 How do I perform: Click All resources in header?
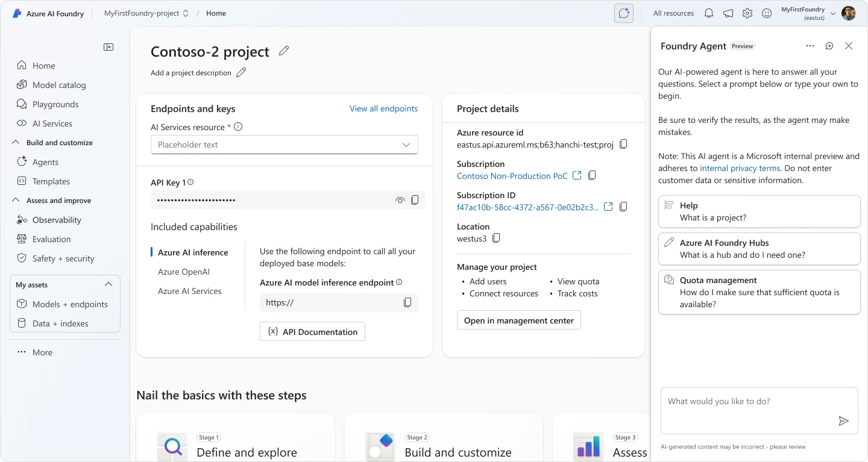point(673,13)
